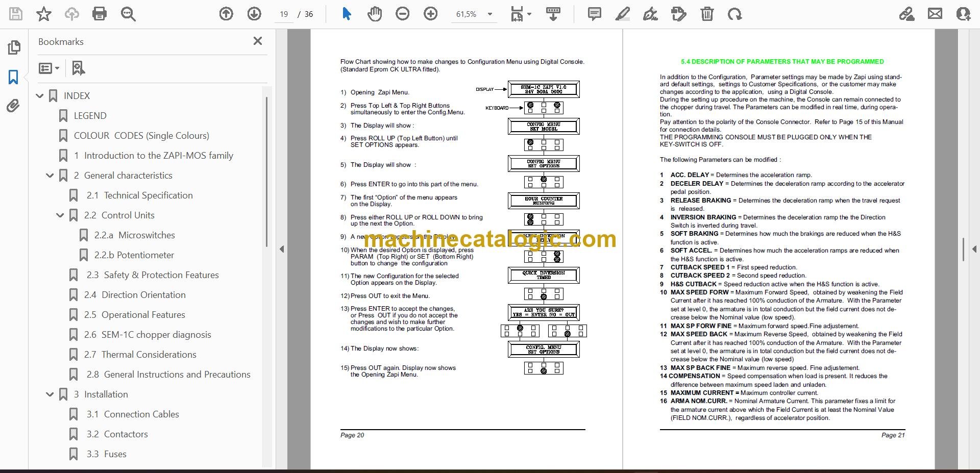This screenshot has width=980, height=473.
Task: Go to the previous page
Action: [226, 14]
